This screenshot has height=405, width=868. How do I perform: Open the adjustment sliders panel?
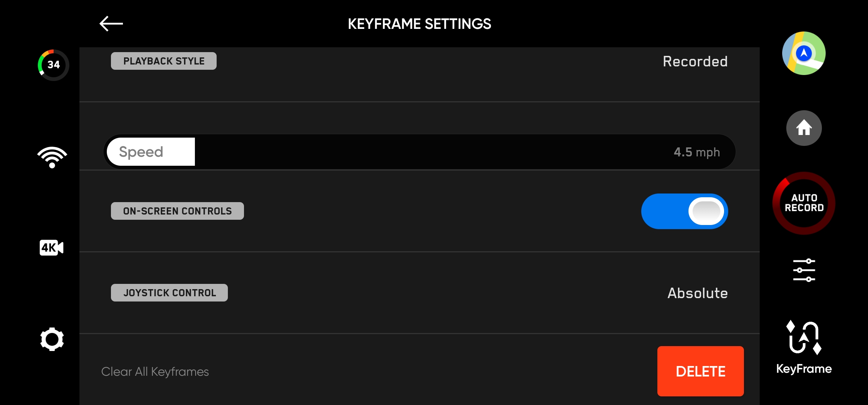pyautogui.click(x=804, y=270)
